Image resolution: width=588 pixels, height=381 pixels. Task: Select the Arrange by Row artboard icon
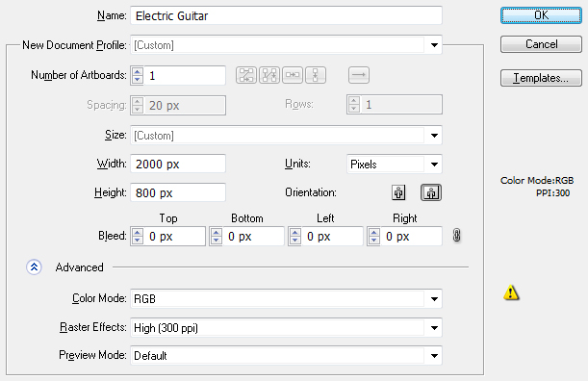(x=293, y=75)
